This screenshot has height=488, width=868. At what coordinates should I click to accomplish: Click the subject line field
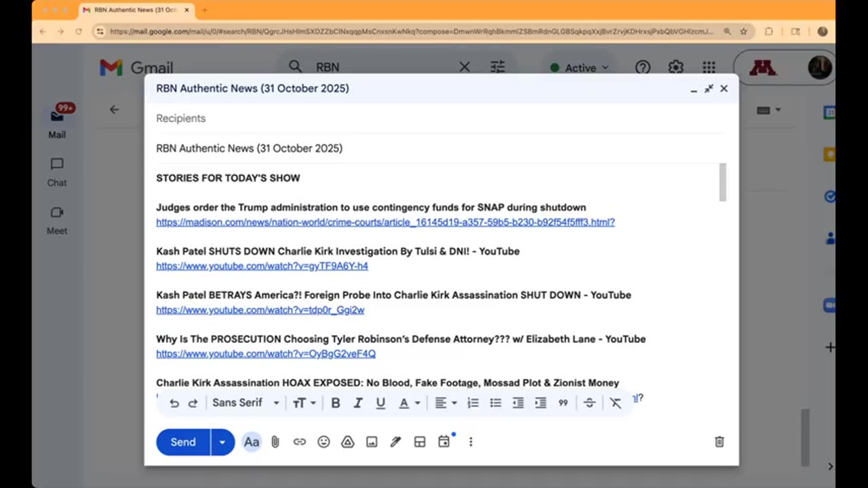coord(441,148)
